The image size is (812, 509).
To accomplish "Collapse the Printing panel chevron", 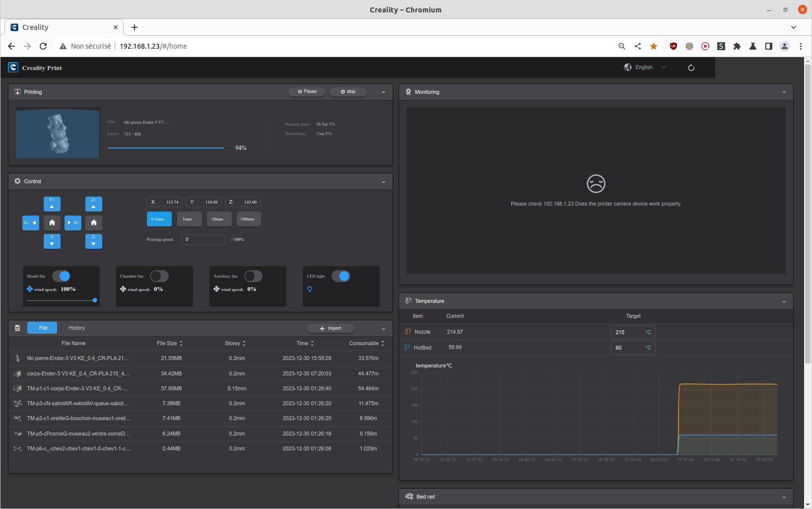I will (x=383, y=92).
